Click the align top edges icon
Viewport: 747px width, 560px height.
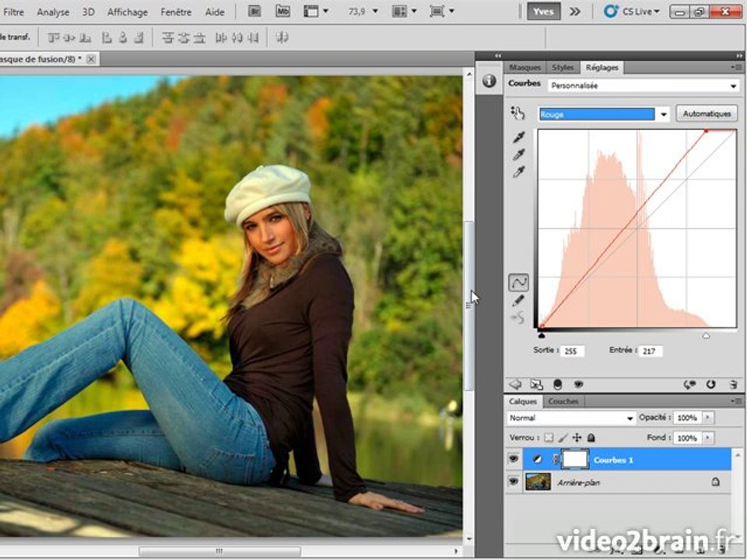pyautogui.click(x=54, y=37)
